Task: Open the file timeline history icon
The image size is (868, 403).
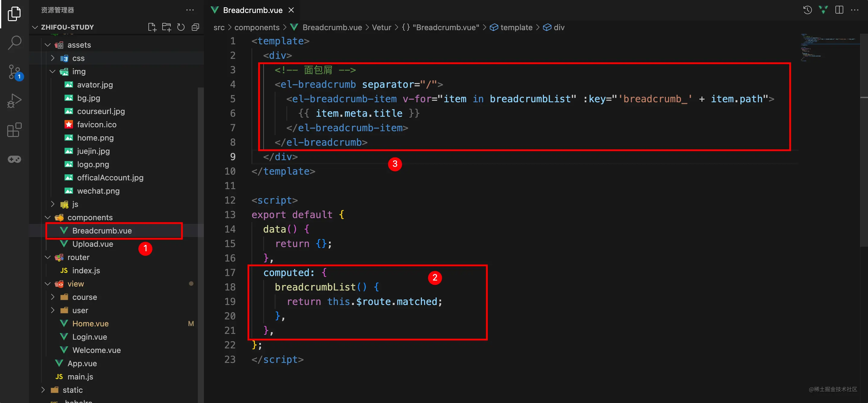Action: coord(807,10)
